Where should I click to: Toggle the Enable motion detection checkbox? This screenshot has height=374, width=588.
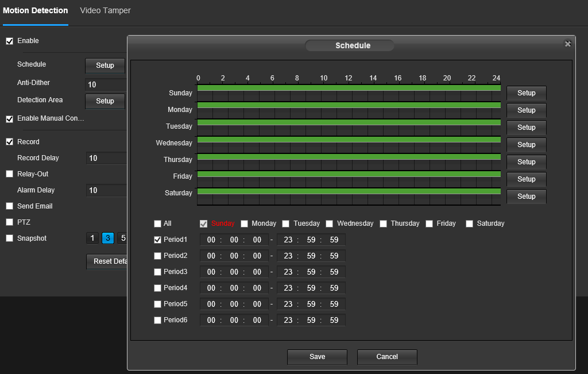9,41
